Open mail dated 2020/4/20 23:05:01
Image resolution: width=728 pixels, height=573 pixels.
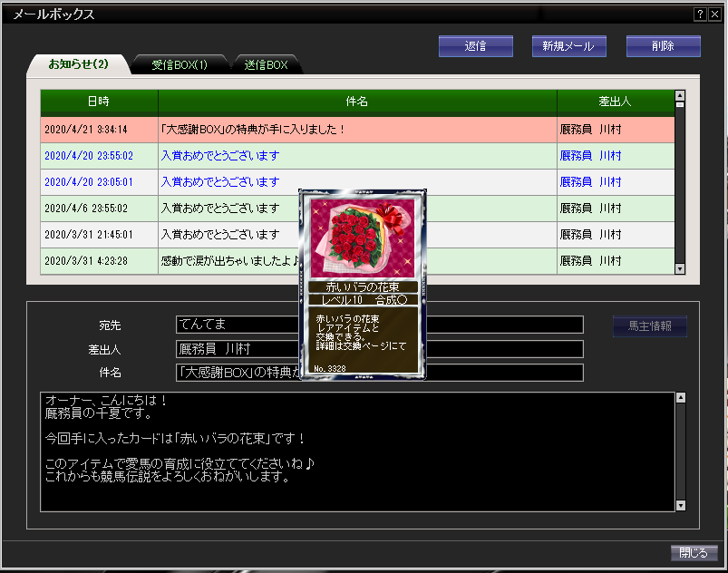pyautogui.click(x=357, y=182)
